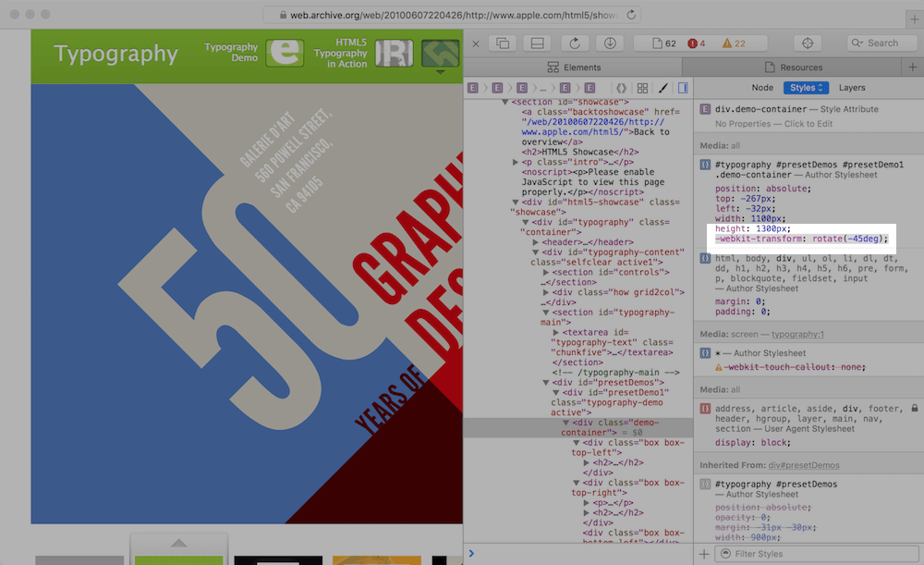Collapse the box-top-left div node
Viewport: 924px width, 565px height.
tap(576, 443)
